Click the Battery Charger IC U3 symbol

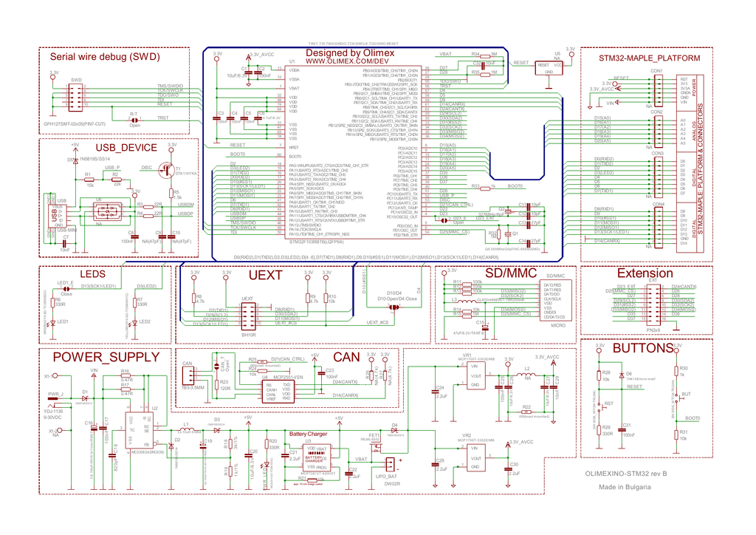pos(318,456)
